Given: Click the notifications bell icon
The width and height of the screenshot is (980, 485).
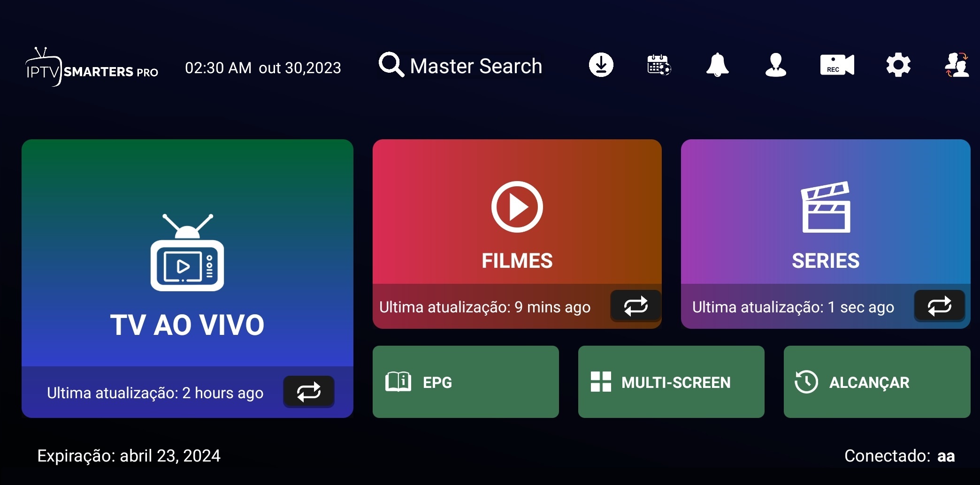Looking at the screenshot, I should point(717,65).
